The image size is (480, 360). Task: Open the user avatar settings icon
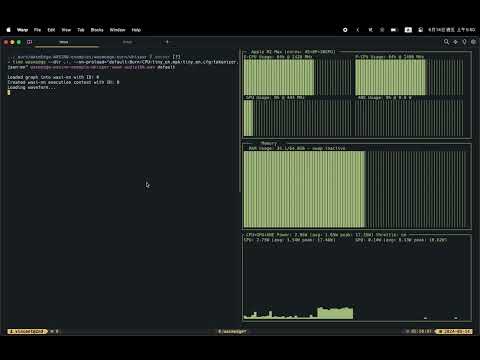[x=473, y=42]
